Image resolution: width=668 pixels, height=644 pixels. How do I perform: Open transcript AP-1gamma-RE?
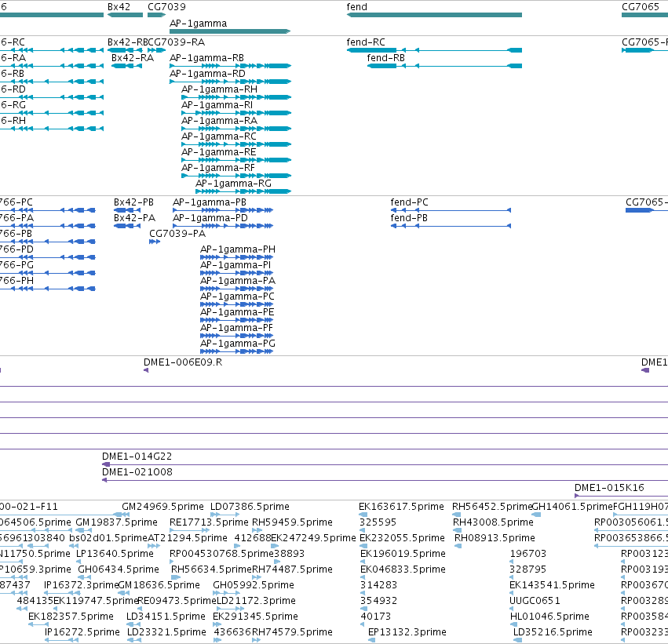[x=218, y=152]
